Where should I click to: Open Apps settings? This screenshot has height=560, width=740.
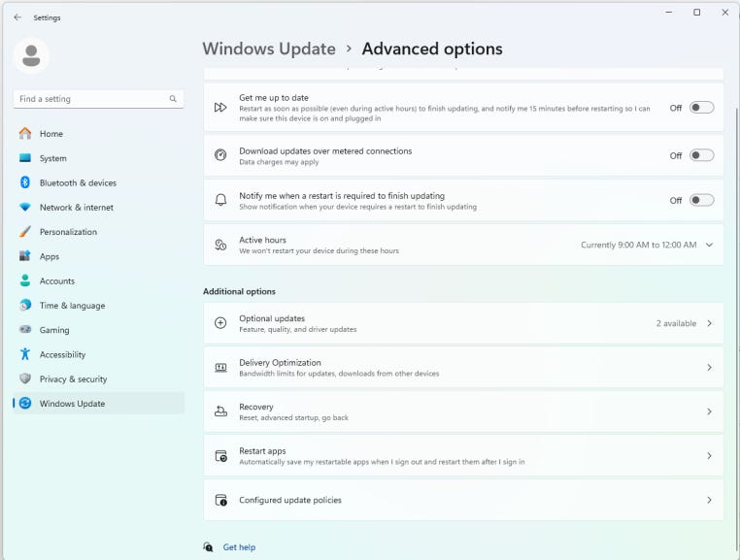click(99, 256)
